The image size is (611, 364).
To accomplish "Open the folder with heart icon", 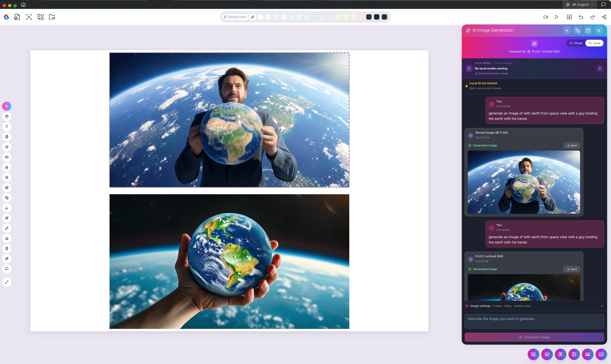I will click(x=52, y=17).
